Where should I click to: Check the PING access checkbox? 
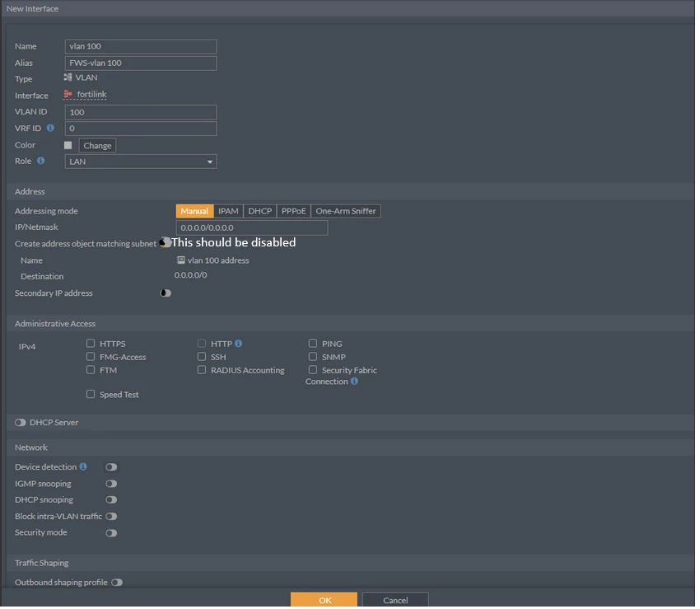tap(313, 344)
